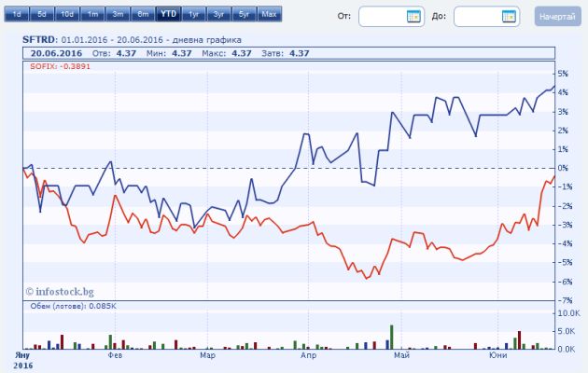Image resolution: width=588 pixels, height=373 pixels.
Task: Switch chart to 6m period
Action: pos(143,14)
